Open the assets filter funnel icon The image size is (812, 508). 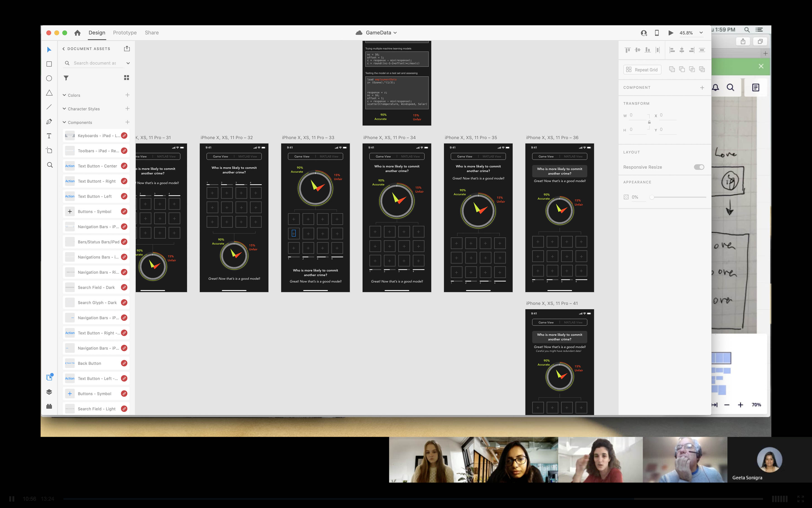[66, 78]
